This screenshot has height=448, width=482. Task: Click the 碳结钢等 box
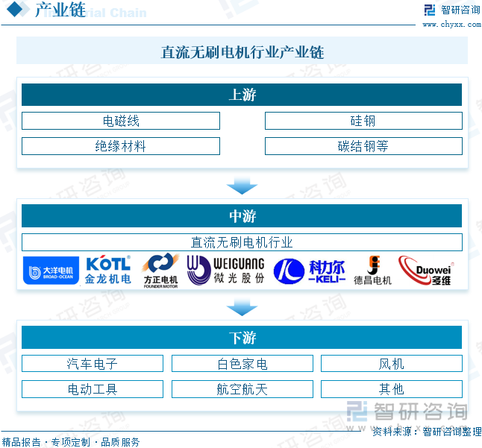point(363,146)
